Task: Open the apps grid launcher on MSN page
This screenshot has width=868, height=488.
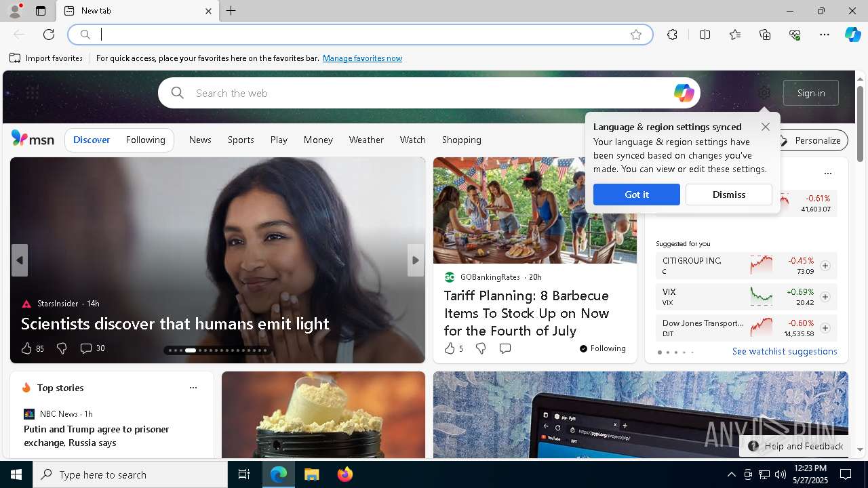Action: [x=32, y=93]
